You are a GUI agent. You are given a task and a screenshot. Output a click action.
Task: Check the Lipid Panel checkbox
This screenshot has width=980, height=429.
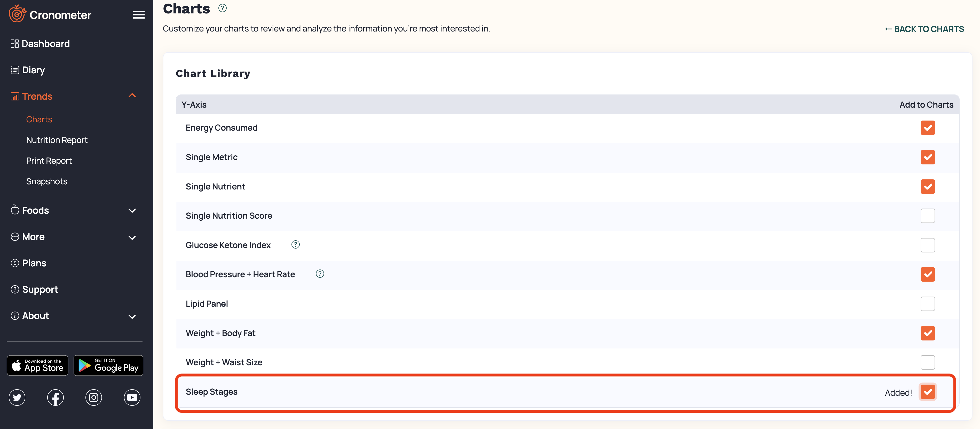[x=928, y=304]
